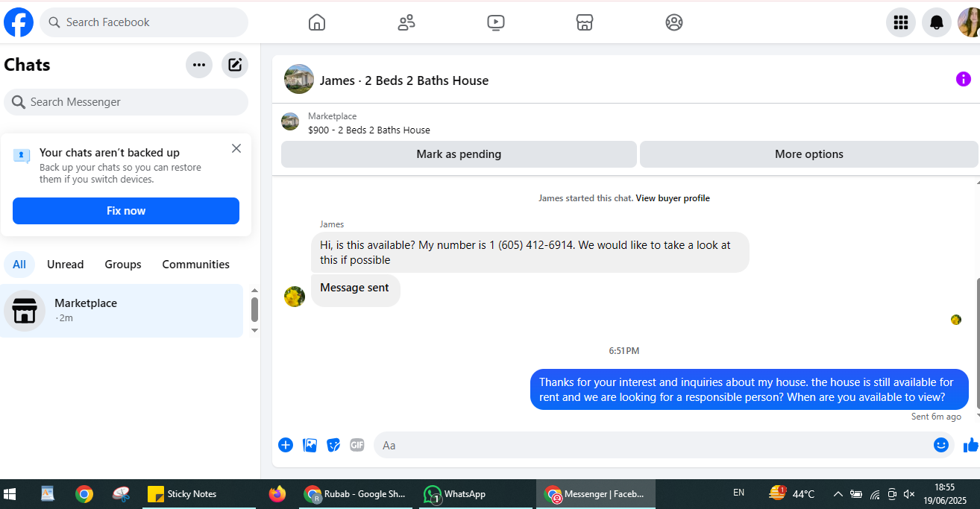The height and width of the screenshot is (509, 980).
Task: Attach a file with the photo icon
Action: (310, 445)
